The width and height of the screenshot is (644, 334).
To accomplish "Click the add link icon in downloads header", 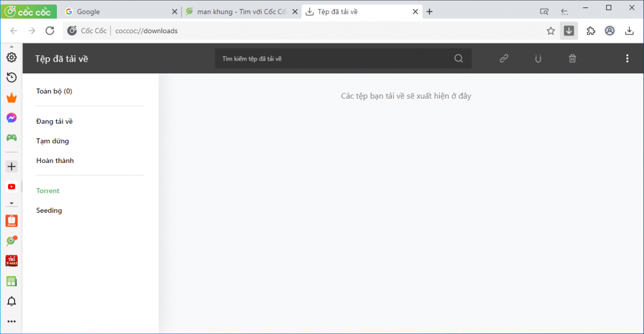I will [x=503, y=58].
